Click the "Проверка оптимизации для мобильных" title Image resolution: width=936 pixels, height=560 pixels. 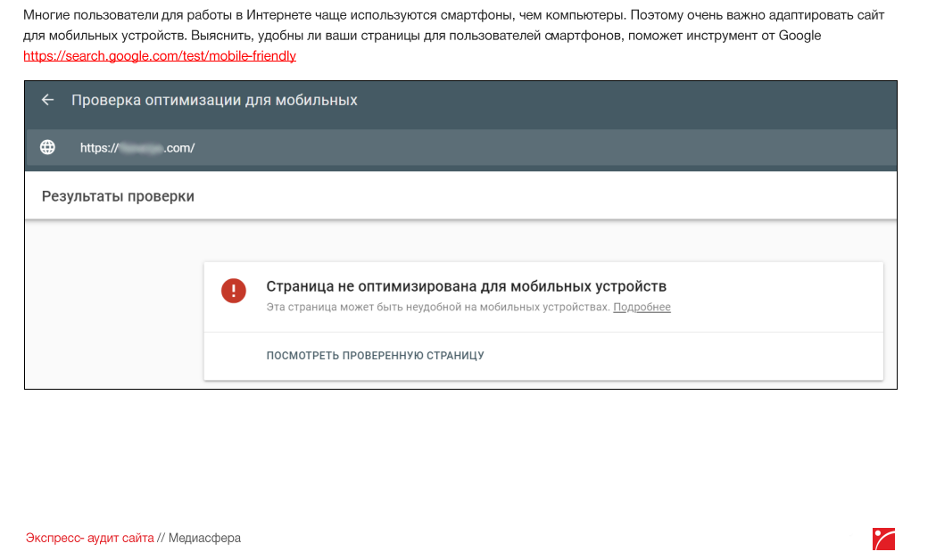point(214,100)
